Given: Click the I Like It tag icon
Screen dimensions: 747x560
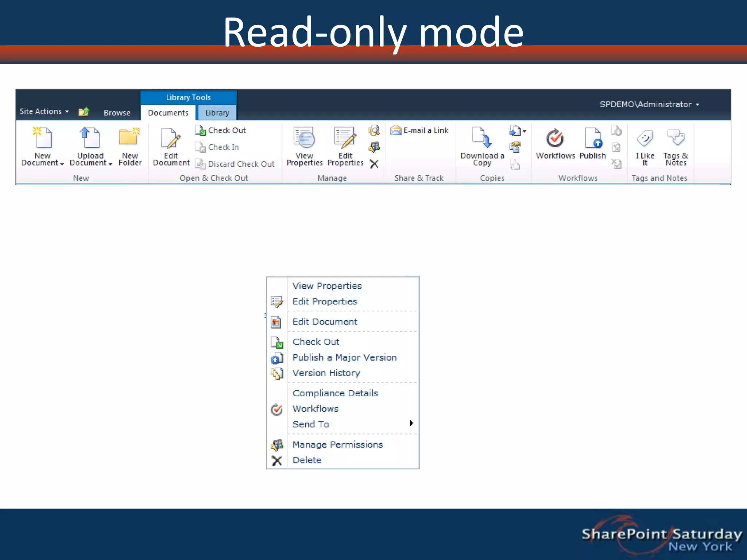Looking at the screenshot, I should point(645,139).
